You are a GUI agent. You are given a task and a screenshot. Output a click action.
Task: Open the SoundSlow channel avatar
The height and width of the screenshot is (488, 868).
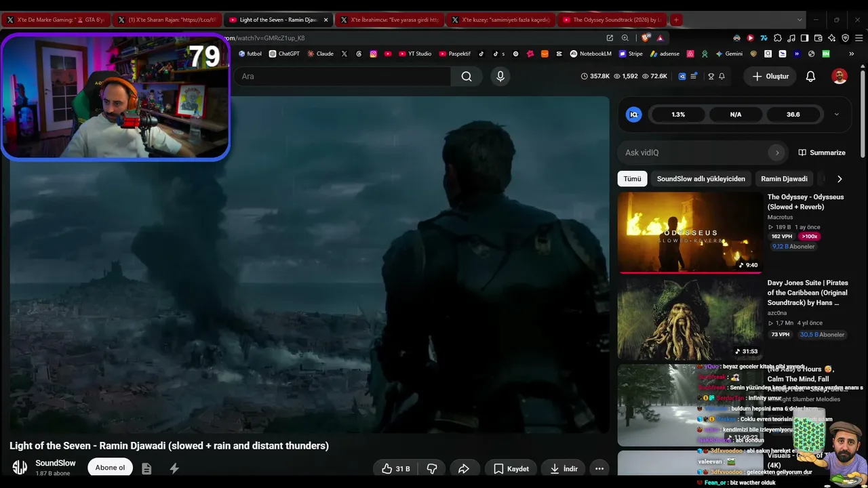20,468
